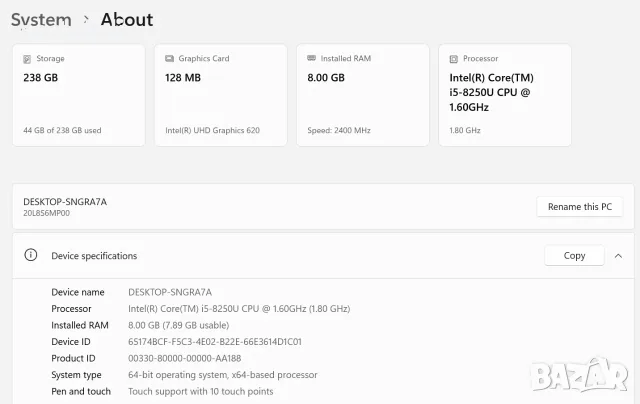Select the Product ID value text
This screenshot has height=404, width=640.
184,358
